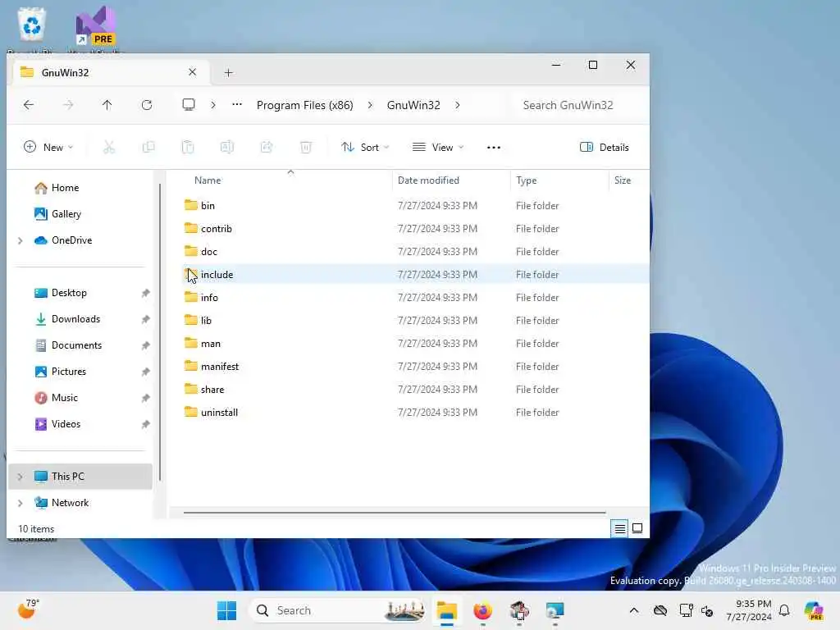Show hidden path segments via address bar ellipsis

237,104
